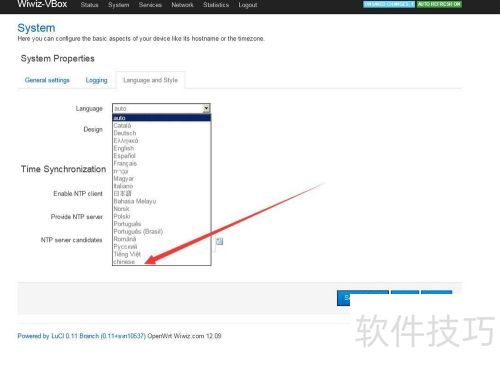The width and height of the screenshot is (500, 368).
Task: Click the Language dropdown arrow
Action: tap(206, 108)
